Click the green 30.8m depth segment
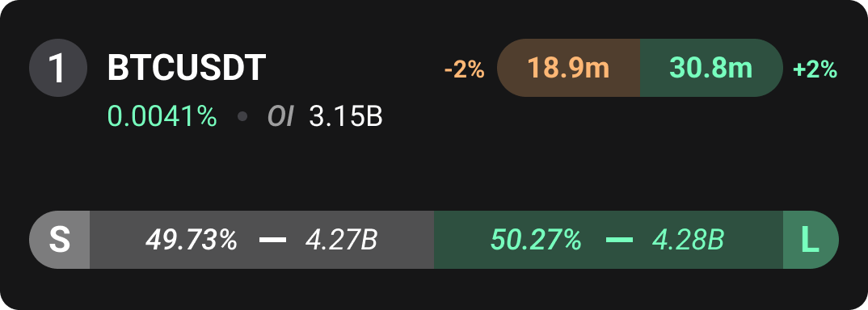This screenshot has width=868, height=310. [x=711, y=68]
